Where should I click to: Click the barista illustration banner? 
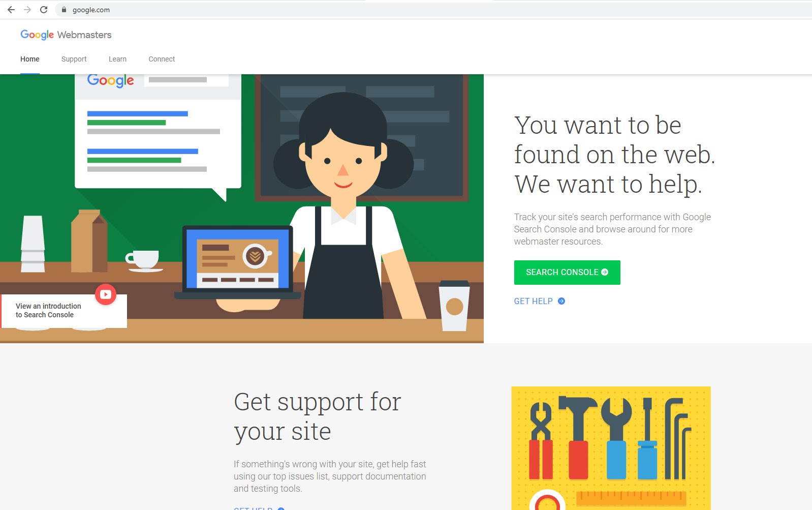click(x=242, y=208)
